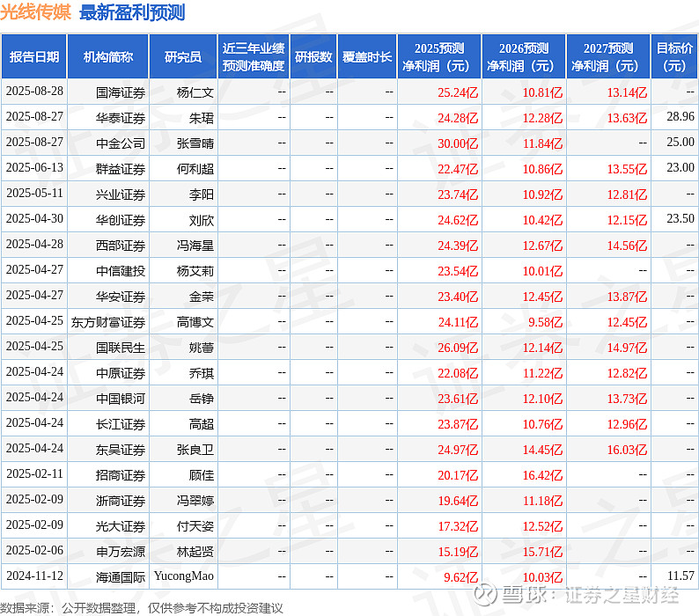The image size is (699, 616).
Task: Click analyst name 乔琪
Action: [x=202, y=373]
